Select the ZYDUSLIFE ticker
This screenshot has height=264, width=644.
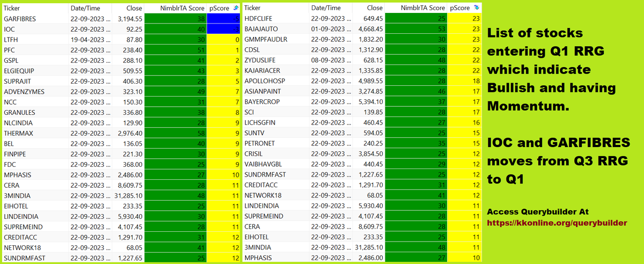tap(260, 60)
